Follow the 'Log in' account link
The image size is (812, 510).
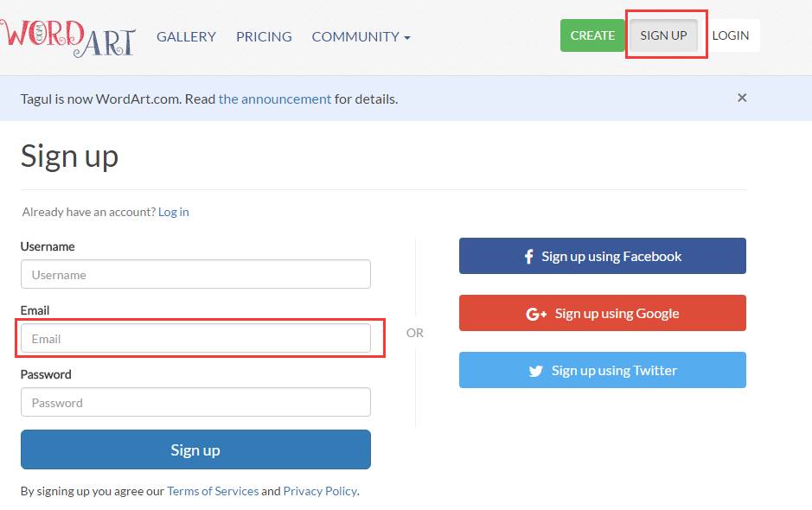[174, 212]
